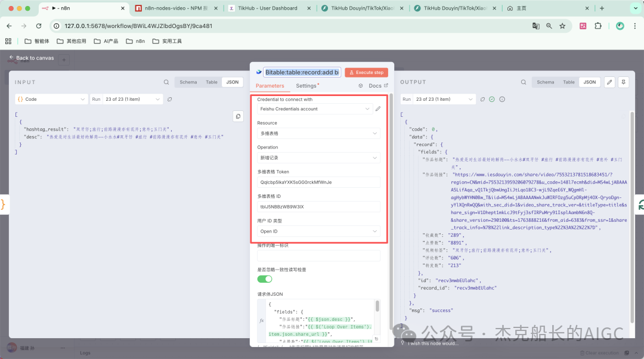Click the Logs panel label
Image resolution: width=644 pixels, height=359 pixels.
point(85,353)
